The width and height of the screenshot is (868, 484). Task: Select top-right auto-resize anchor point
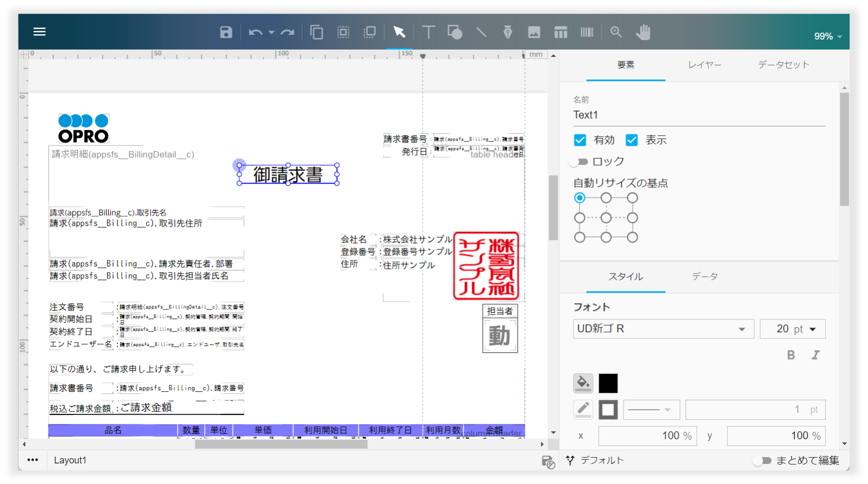coord(633,198)
